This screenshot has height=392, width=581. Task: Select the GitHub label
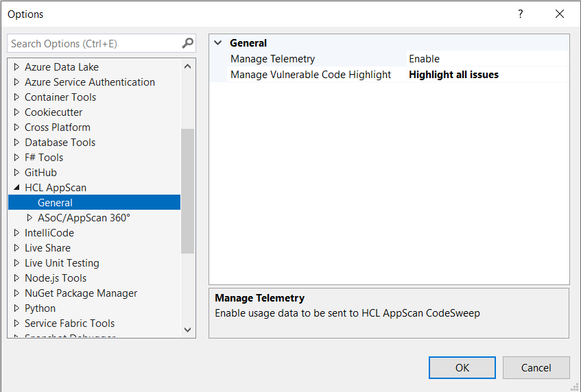(x=40, y=173)
